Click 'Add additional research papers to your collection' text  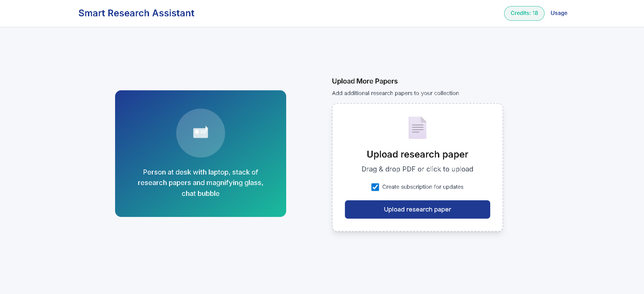pyautogui.click(x=395, y=93)
